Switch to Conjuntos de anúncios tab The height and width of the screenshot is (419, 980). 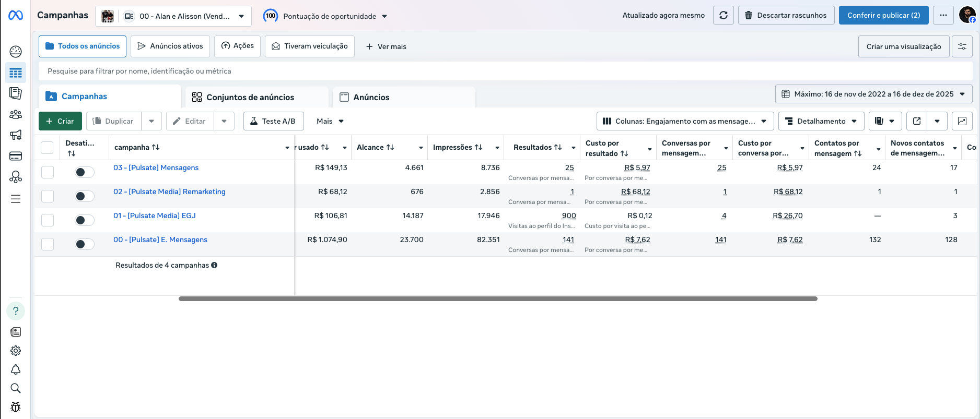[x=250, y=97]
